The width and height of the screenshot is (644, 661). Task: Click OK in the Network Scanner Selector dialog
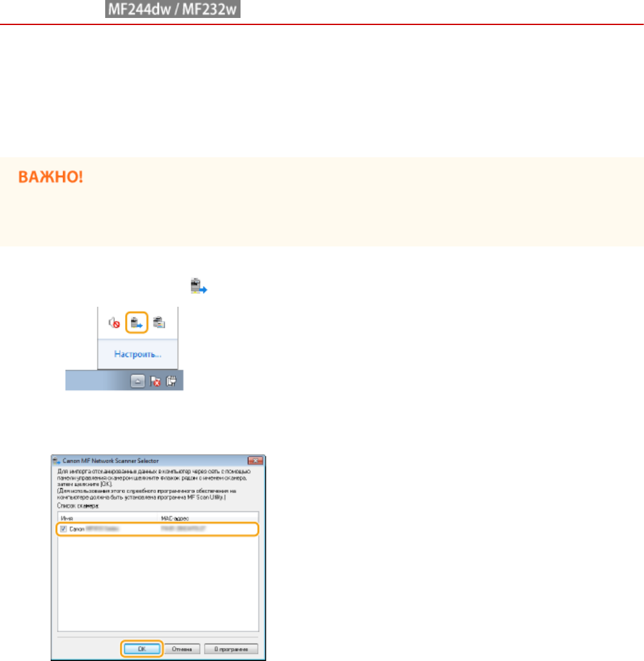click(x=142, y=649)
